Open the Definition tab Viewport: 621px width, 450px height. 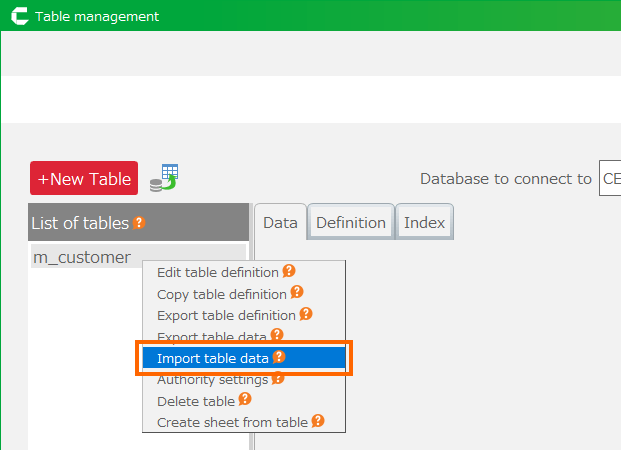click(x=351, y=223)
